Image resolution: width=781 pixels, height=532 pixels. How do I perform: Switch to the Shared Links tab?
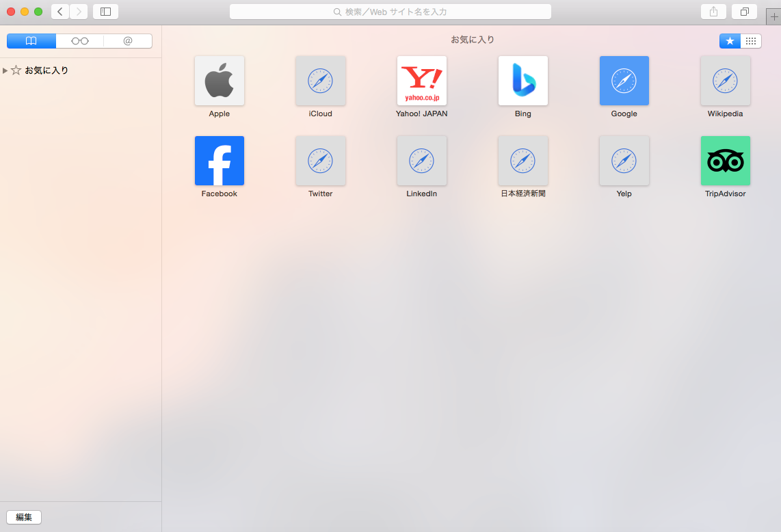(x=128, y=41)
